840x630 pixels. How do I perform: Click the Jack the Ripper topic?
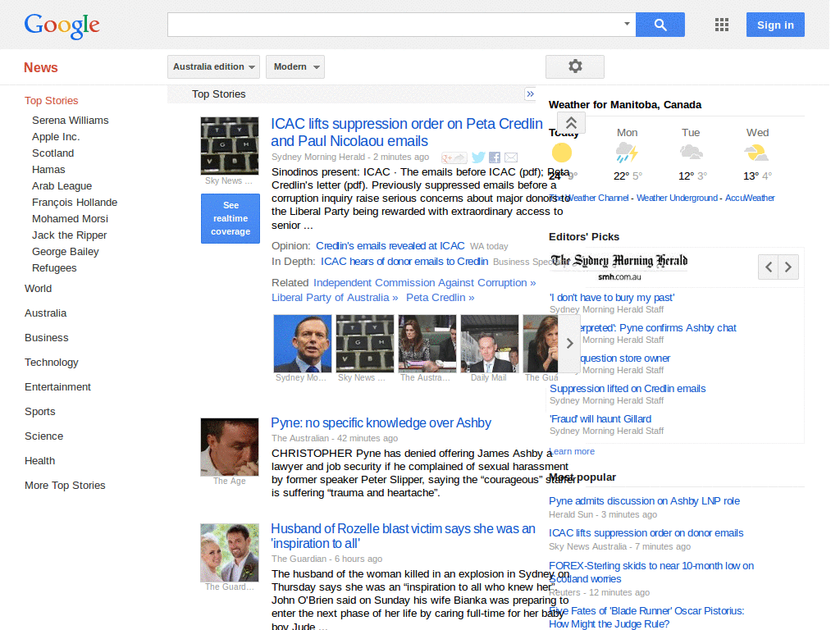[69, 235]
